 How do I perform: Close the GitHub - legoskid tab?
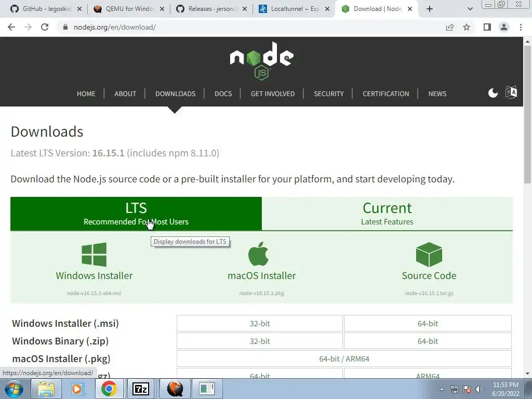(x=79, y=9)
